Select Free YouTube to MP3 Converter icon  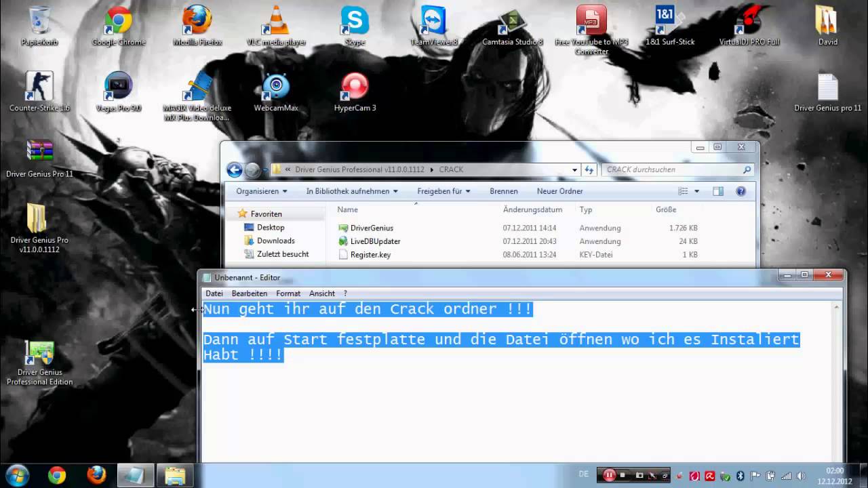point(591,30)
